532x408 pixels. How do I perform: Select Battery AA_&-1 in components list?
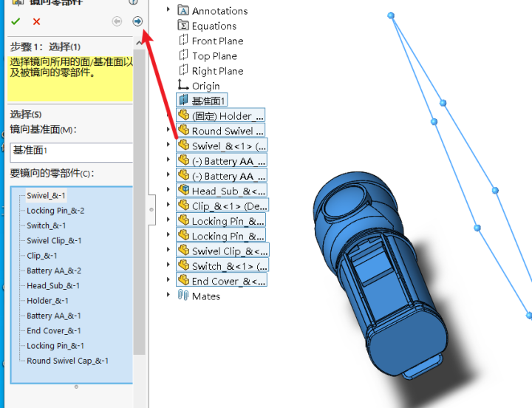[x=54, y=316]
